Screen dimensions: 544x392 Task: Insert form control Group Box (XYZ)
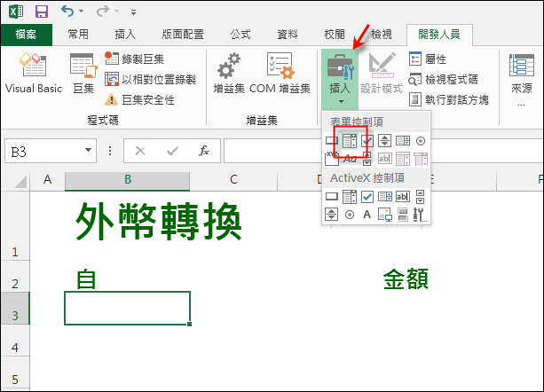click(x=332, y=159)
